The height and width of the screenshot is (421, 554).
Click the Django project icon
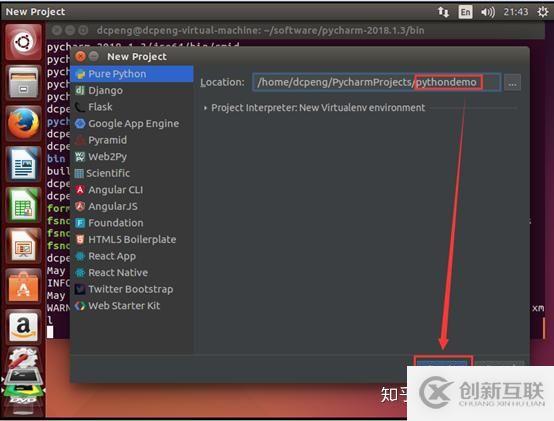[x=80, y=90]
